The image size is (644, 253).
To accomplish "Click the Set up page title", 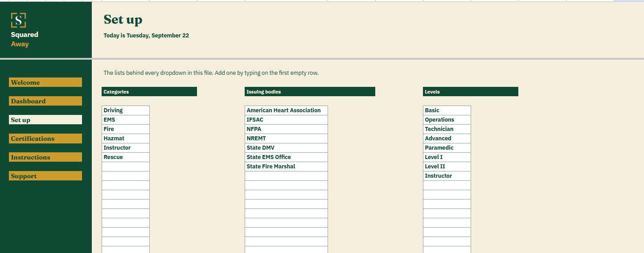I will [123, 20].
